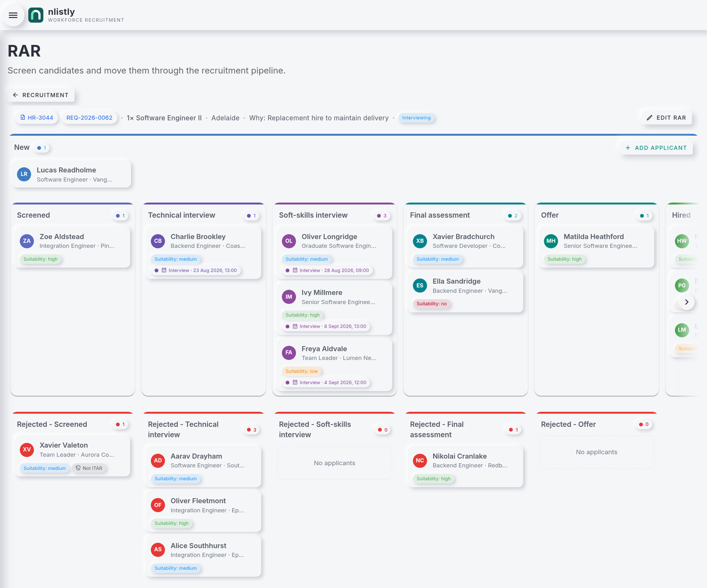The image size is (707, 588).
Task: Click Matilda Heathford's MH avatar
Action: (551, 241)
